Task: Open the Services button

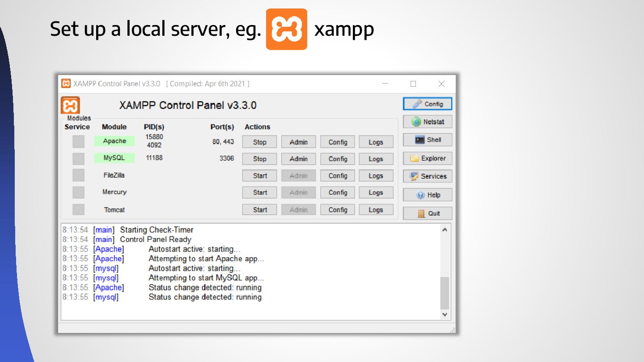Action: [x=428, y=176]
